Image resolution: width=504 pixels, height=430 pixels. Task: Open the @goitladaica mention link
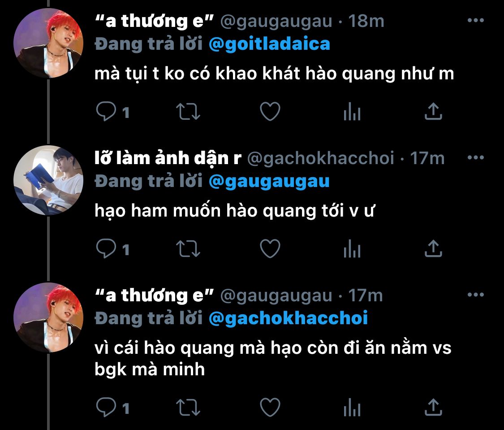coord(269,44)
